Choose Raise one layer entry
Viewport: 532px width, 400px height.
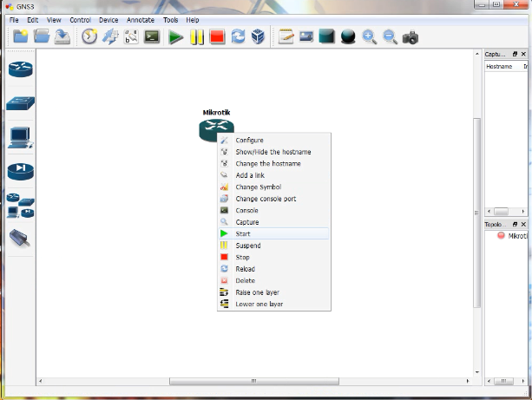[273, 292]
